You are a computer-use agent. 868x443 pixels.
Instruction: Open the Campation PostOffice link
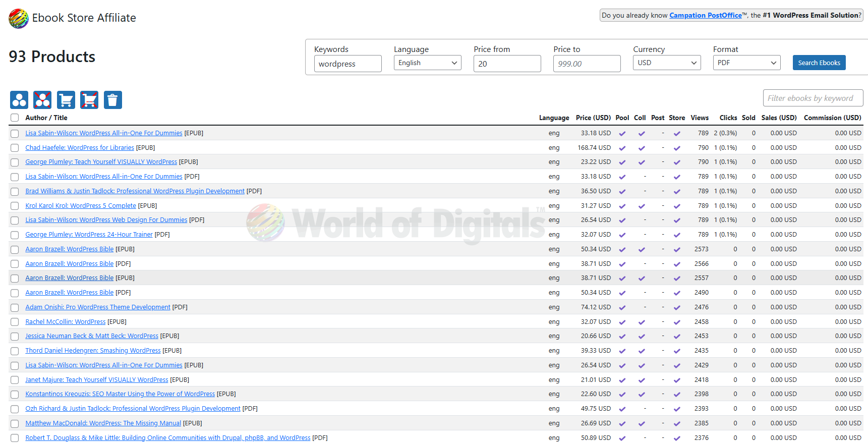706,15
